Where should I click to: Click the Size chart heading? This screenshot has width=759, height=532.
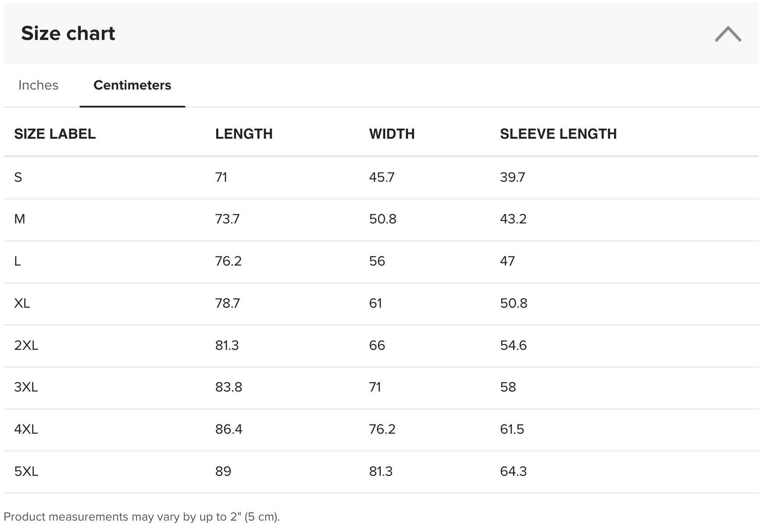click(x=68, y=33)
